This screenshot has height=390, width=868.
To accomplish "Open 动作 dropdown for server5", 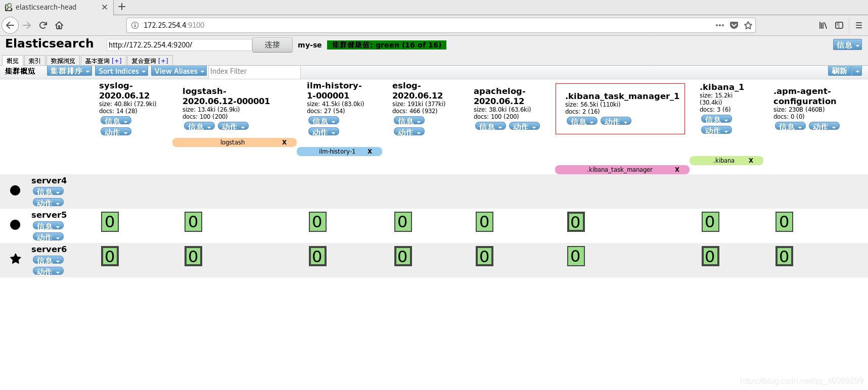I will [48, 237].
